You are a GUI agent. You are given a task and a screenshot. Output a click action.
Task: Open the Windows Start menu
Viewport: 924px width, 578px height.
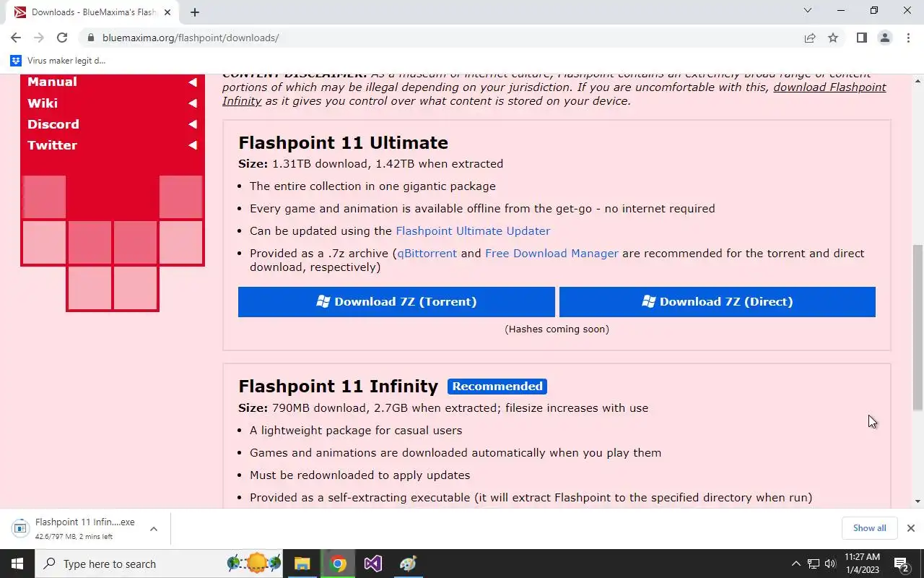tap(17, 564)
